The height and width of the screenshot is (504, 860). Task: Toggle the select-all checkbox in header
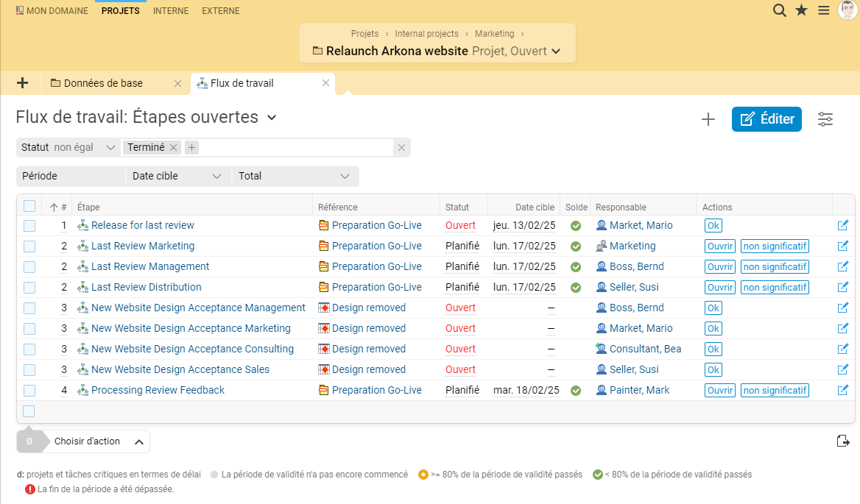click(x=29, y=206)
